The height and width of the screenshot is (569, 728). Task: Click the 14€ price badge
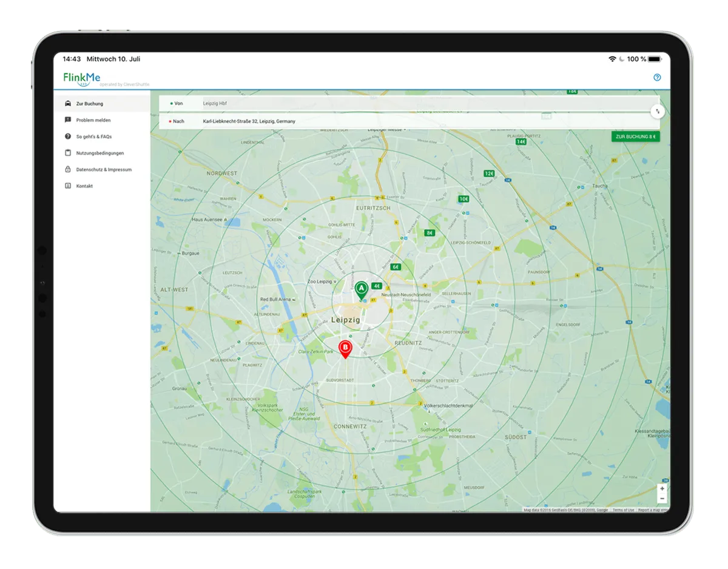521,141
